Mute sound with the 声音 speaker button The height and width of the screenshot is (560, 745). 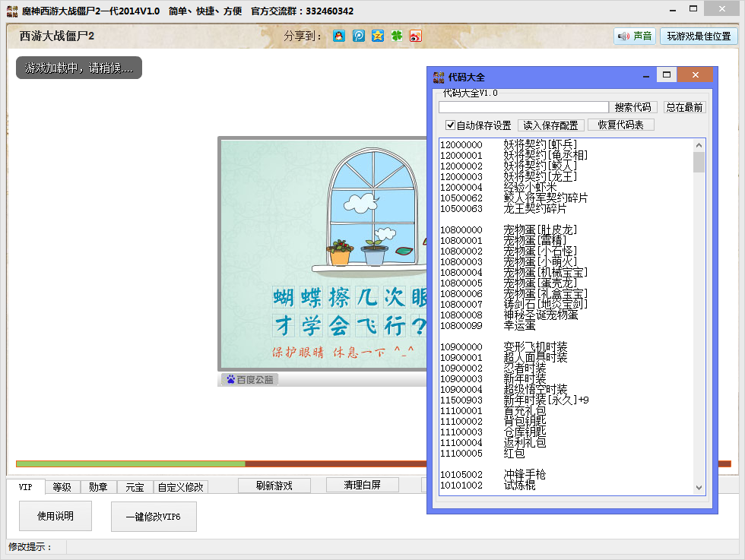(635, 36)
